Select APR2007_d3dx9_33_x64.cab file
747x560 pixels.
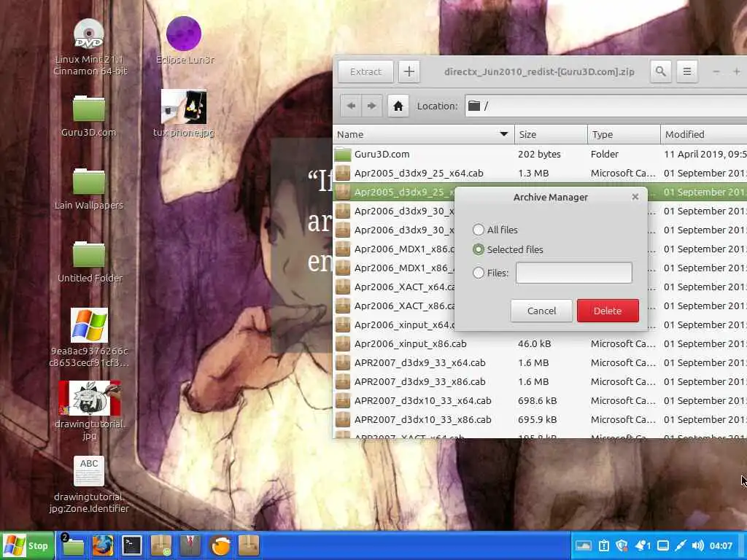coord(540,362)
